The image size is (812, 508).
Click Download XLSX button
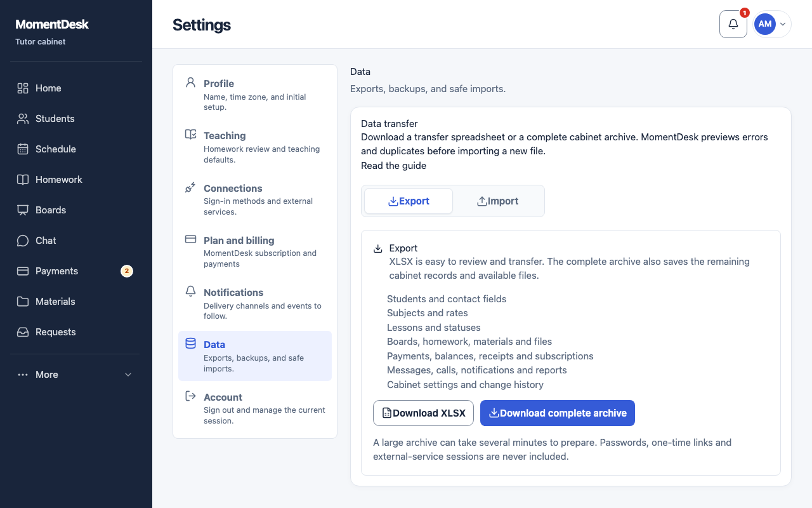[424, 413]
